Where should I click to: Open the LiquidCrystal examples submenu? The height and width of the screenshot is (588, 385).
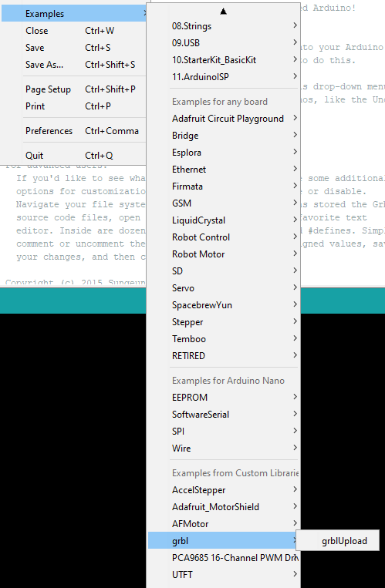224,220
